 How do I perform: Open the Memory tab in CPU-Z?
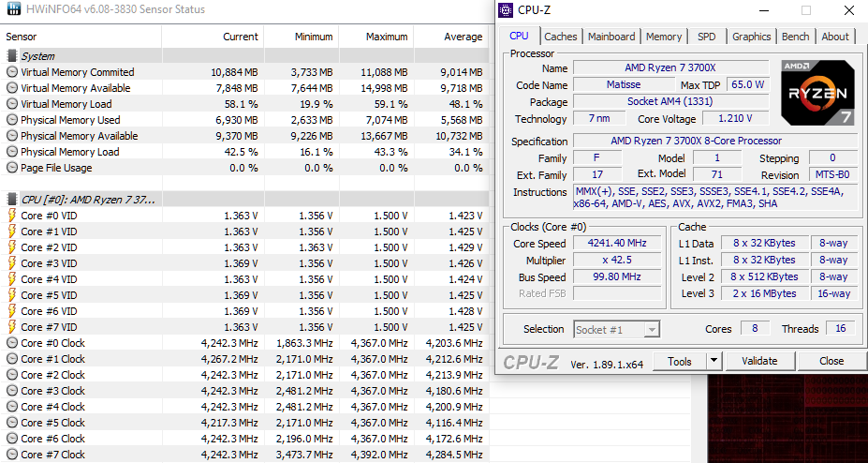coord(663,37)
